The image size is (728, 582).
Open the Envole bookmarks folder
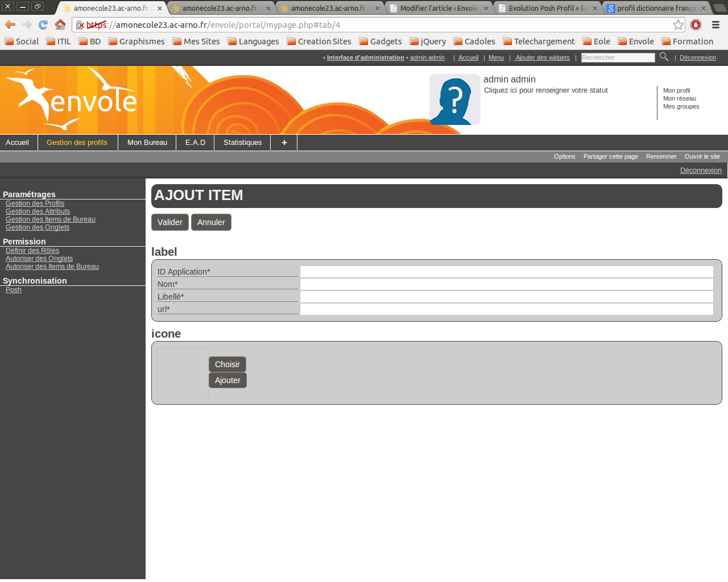(636, 41)
